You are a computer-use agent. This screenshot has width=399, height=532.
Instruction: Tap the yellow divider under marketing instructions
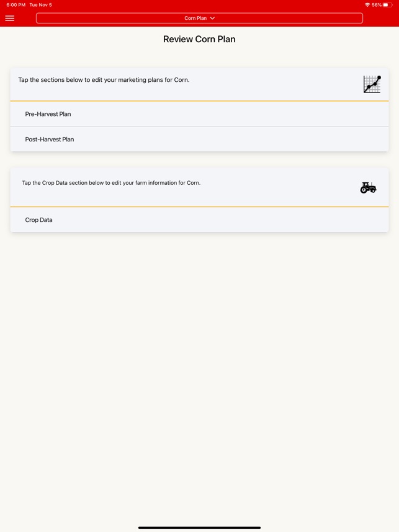(199, 101)
